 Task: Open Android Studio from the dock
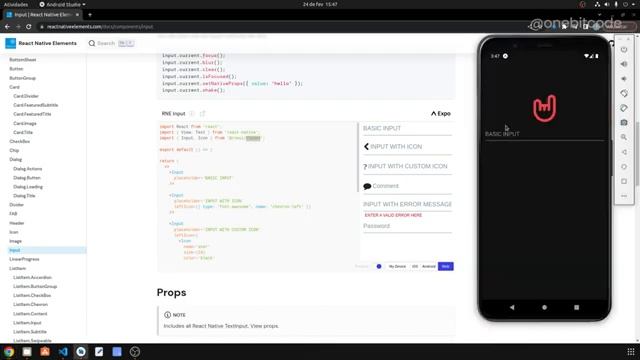click(x=81, y=351)
